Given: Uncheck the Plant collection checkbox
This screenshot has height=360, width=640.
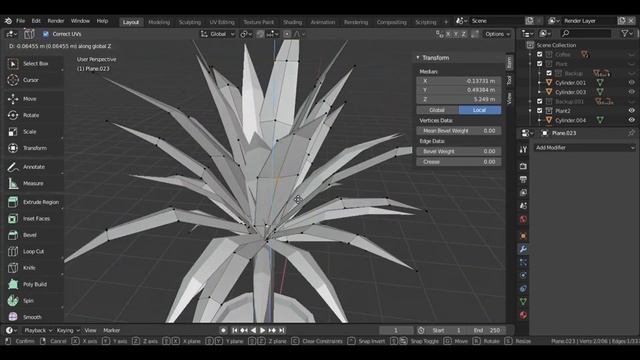Looking at the screenshot, I should (540, 64).
